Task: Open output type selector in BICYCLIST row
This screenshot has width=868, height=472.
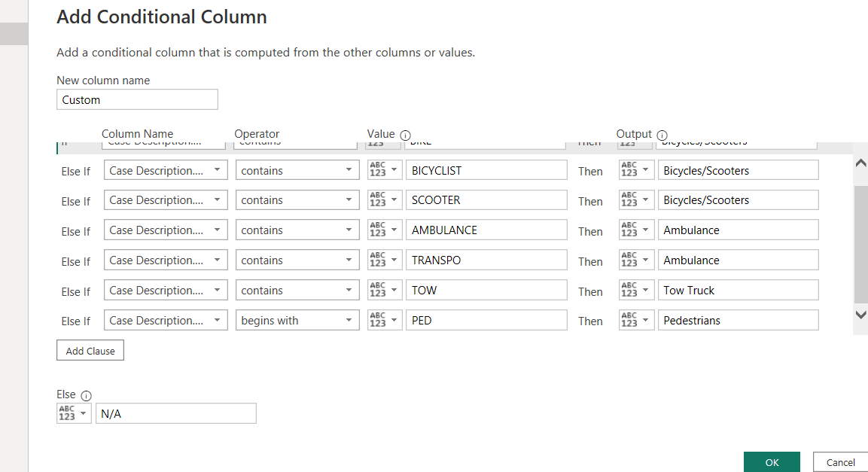Action: click(636, 170)
